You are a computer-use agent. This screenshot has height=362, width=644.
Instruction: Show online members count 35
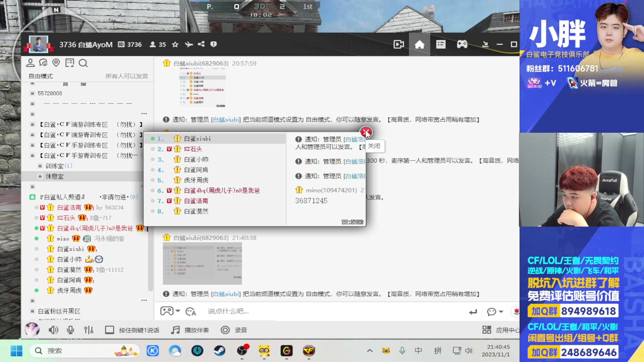coord(158,44)
